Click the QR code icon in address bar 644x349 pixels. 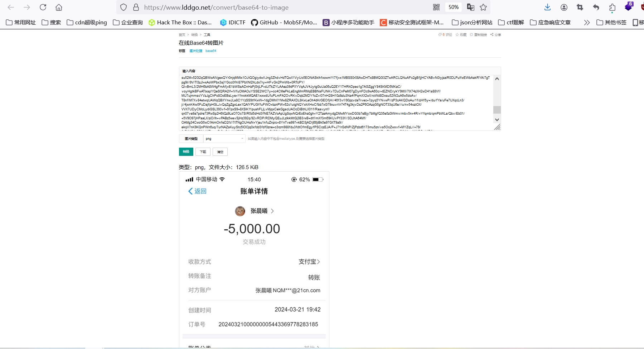(x=436, y=7)
